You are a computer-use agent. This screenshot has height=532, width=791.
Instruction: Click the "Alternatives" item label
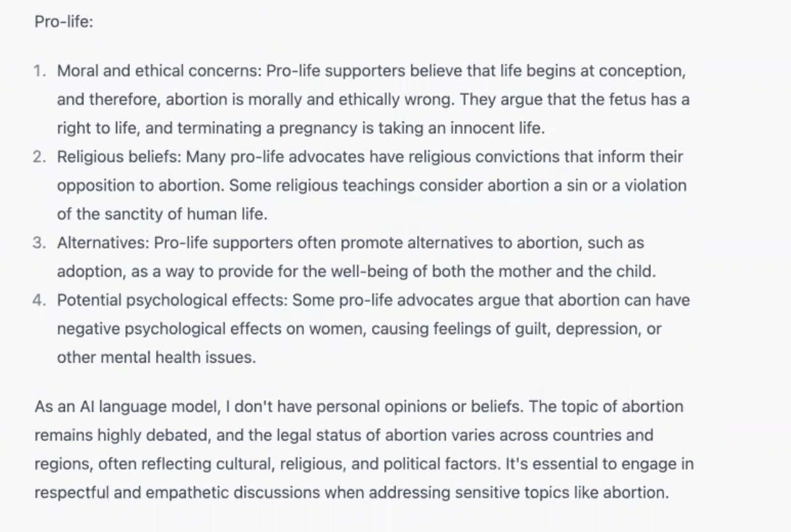103,242
